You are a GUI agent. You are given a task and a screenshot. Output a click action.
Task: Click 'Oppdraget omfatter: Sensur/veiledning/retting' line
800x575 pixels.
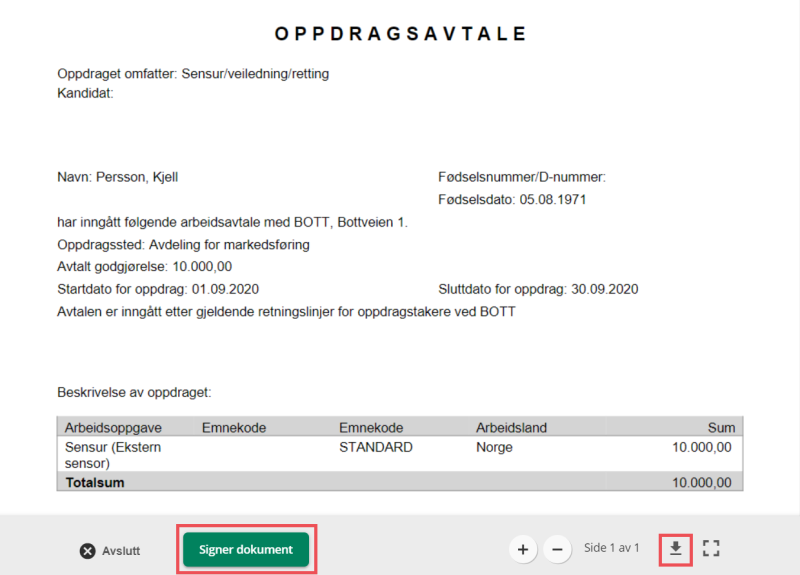click(193, 74)
